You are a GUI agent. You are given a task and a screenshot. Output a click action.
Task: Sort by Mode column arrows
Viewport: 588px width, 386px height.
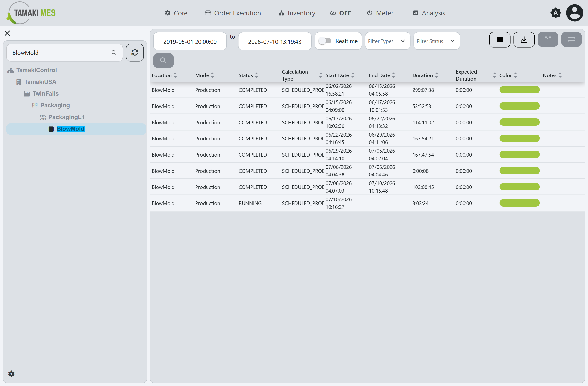click(212, 75)
